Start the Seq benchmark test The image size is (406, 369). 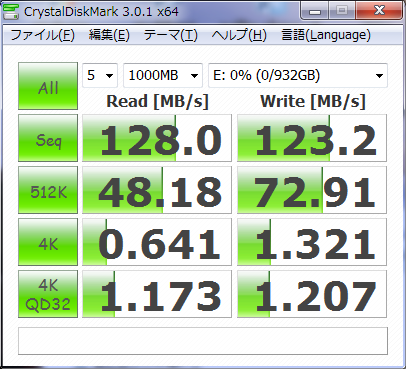click(x=48, y=138)
